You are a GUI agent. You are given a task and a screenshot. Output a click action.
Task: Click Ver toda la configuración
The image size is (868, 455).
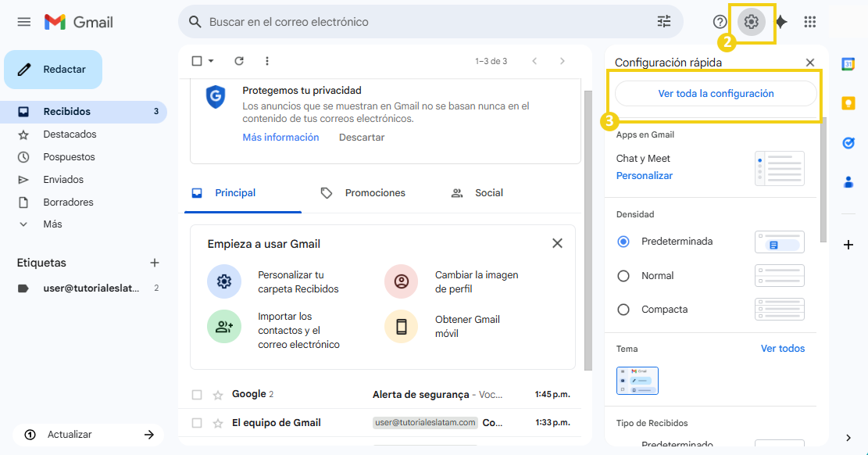point(716,94)
